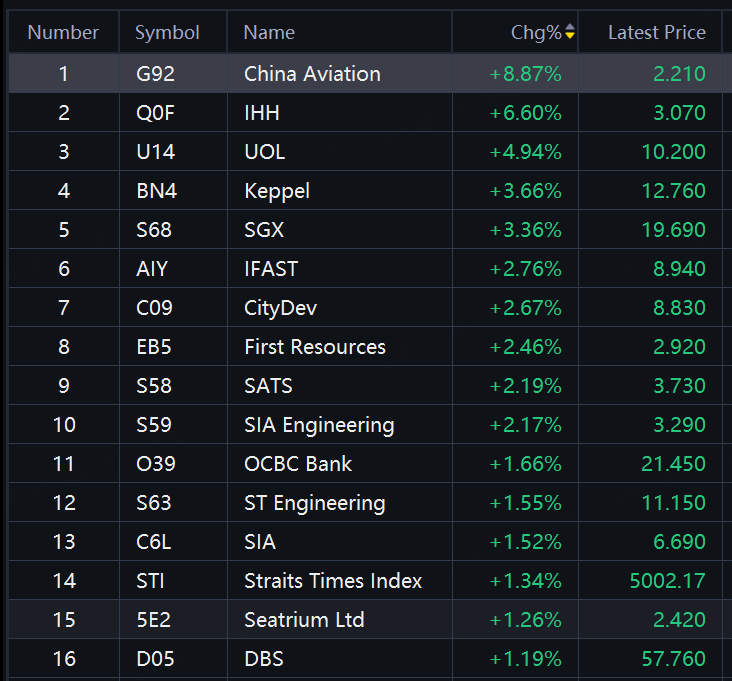The width and height of the screenshot is (732, 681).
Task: Click CityDev's latest price 8.830
Action: [x=679, y=308]
